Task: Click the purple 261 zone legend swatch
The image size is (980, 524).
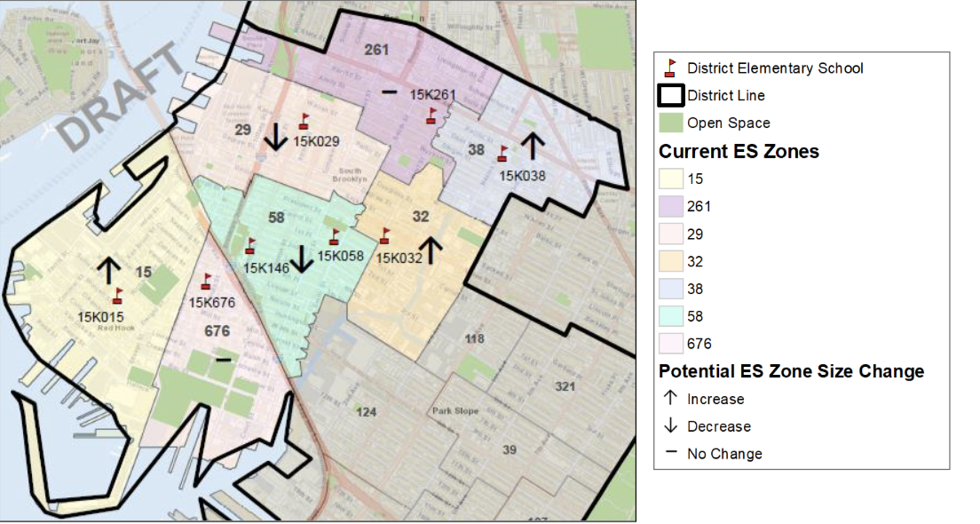Action: [x=671, y=206]
